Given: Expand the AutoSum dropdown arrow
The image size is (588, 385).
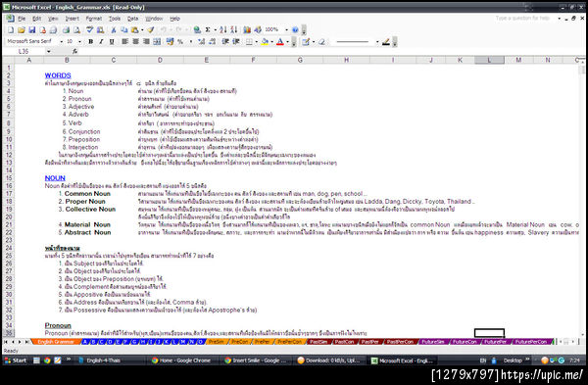Looking at the screenshot, I should [215, 30].
